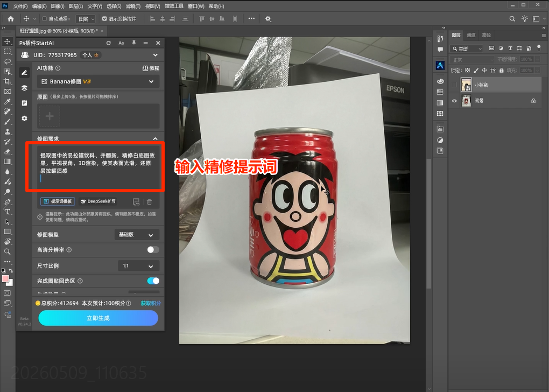
Task: Select the Move tool in the left toolbar
Action: click(7, 41)
